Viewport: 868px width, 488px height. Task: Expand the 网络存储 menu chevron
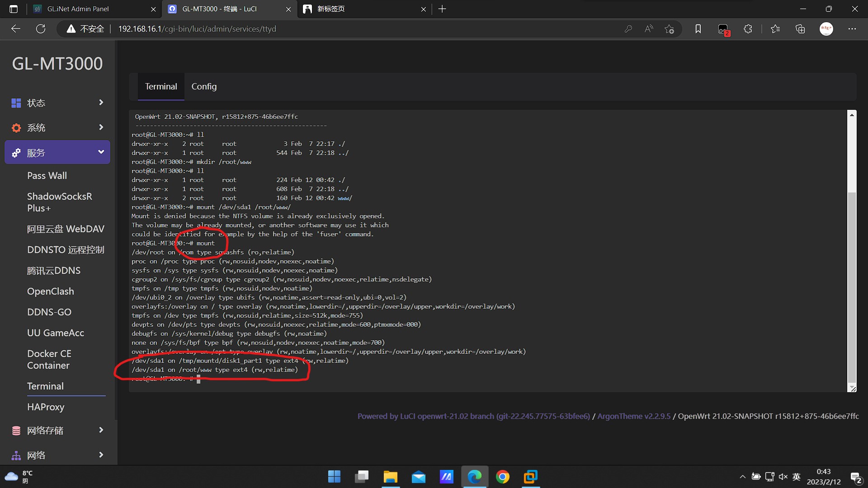(101, 430)
